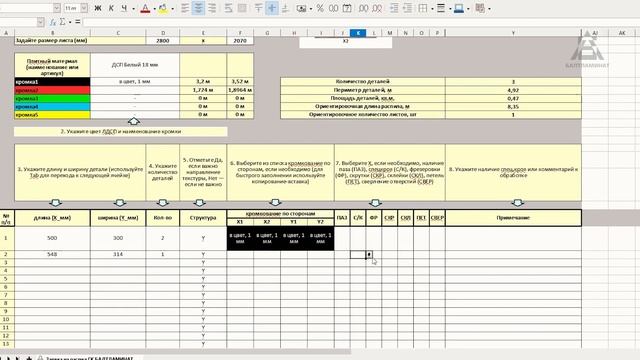Image resolution: width=640 pixels, height=360 pixels.
Task: Select the Примечание column header cell
Action: point(513,218)
